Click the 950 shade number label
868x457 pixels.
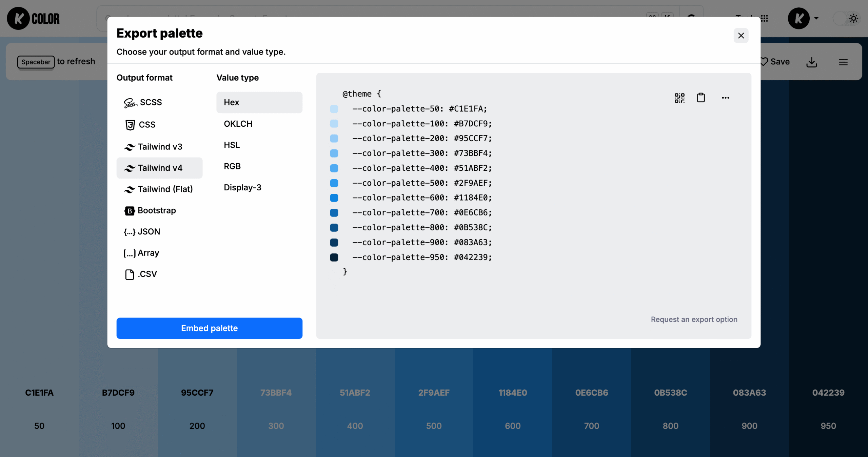click(828, 426)
